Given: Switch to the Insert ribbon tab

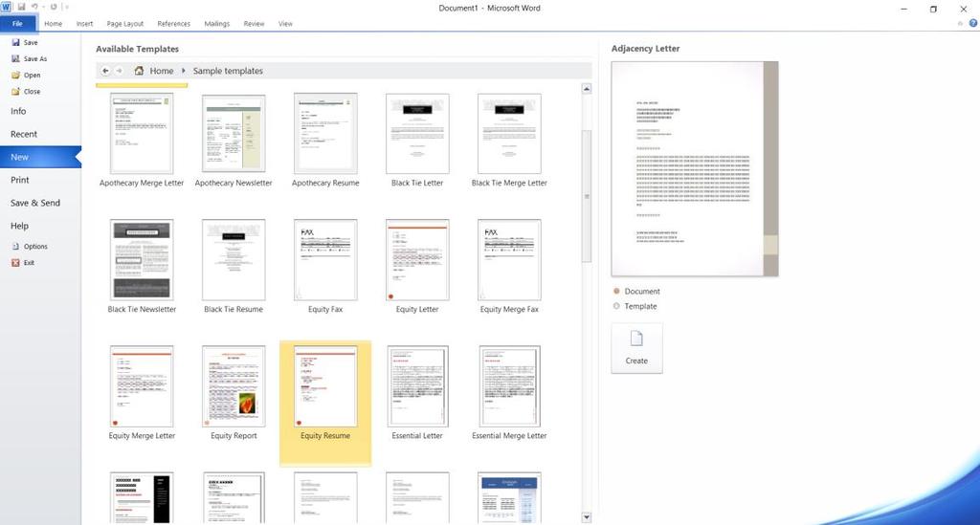Looking at the screenshot, I should [x=84, y=24].
